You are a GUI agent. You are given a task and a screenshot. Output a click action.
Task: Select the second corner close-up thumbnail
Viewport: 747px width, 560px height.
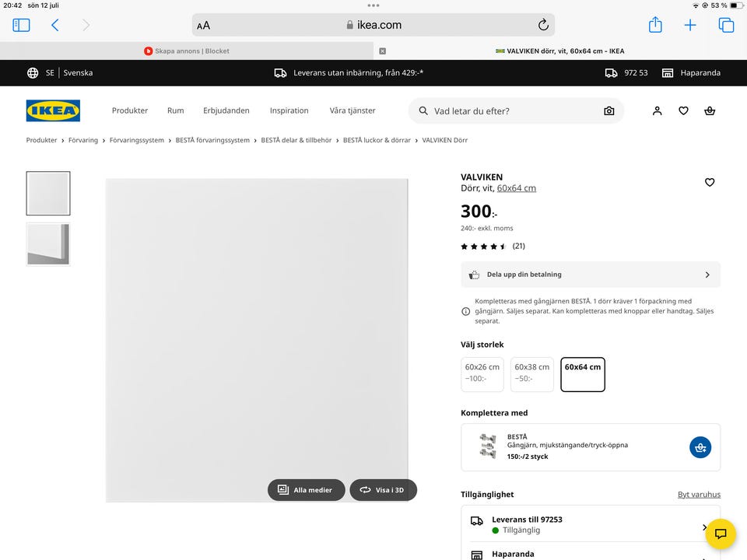pos(48,244)
